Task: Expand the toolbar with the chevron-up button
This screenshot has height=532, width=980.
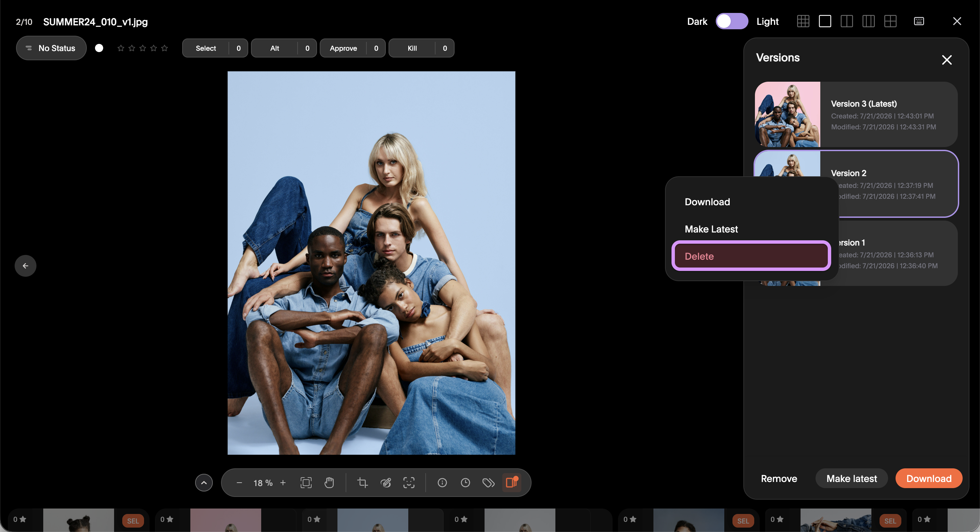Action: [204, 483]
